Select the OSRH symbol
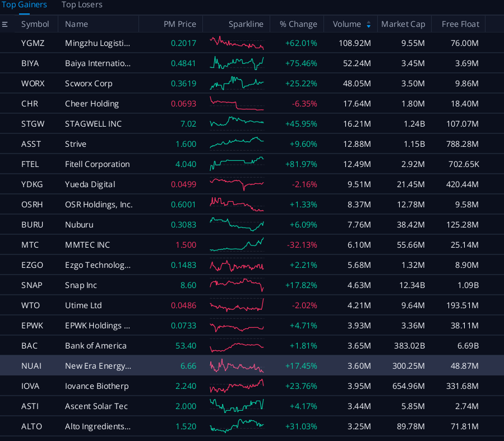The width and height of the screenshot is (504, 441). [32, 205]
